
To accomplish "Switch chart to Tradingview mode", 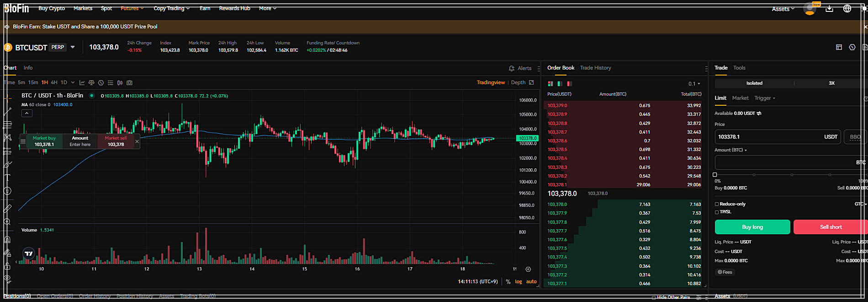I will [x=491, y=82].
